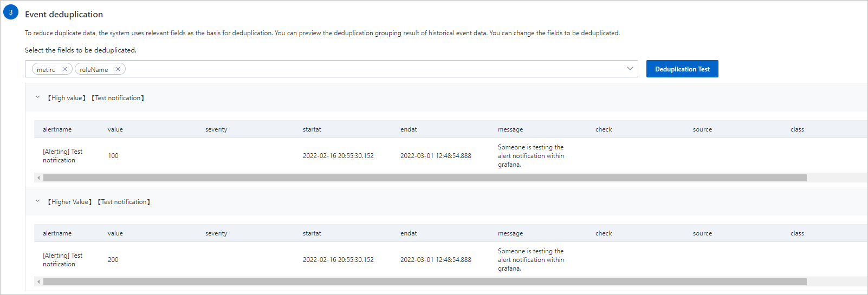Click the value cell showing 200
The image size is (868, 295).
coord(113,260)
